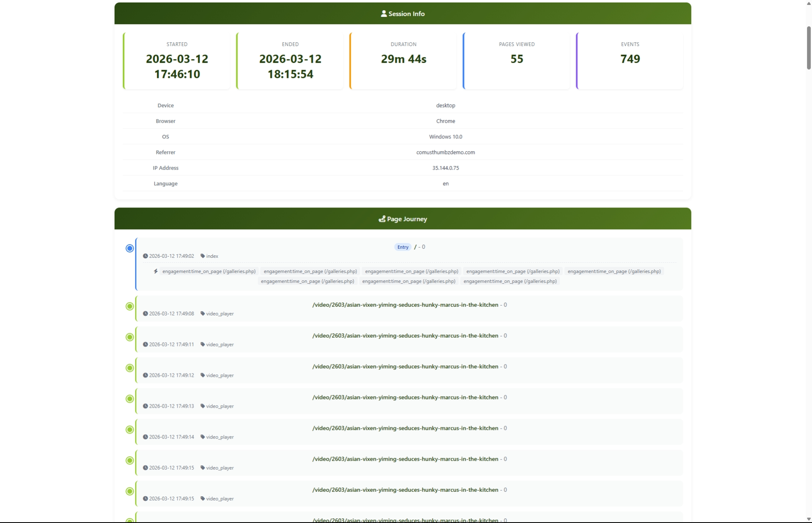Image resolution: width=812 pixels, height=523 pixels.
Task: Click the referrer comusthumbzdemo.com value
Action: [445, 152]
